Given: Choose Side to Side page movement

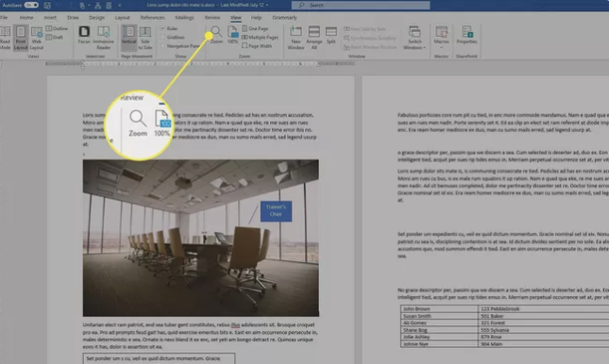Looking at the screenshot, I should tap(144, 38).
